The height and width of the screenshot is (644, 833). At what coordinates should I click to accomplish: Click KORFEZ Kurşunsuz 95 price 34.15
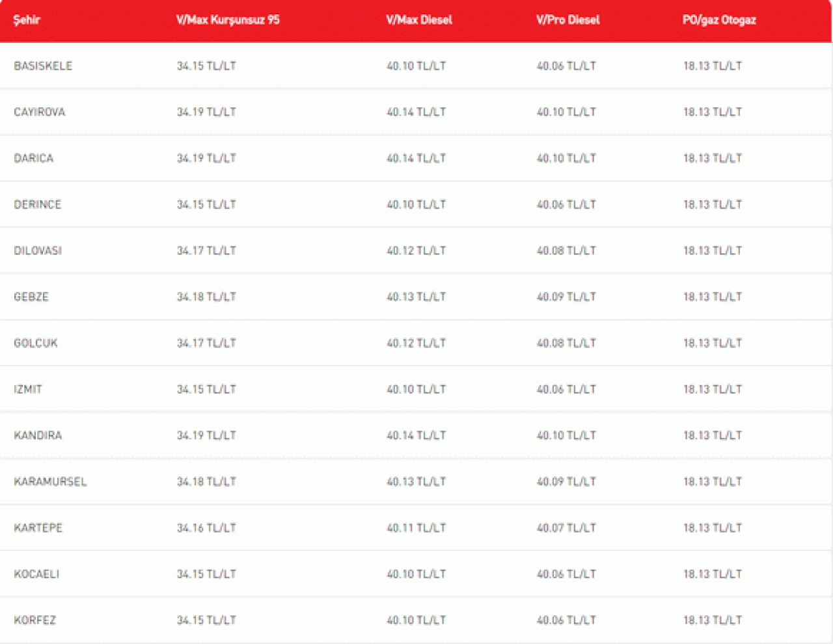click(x=206, y=620)
